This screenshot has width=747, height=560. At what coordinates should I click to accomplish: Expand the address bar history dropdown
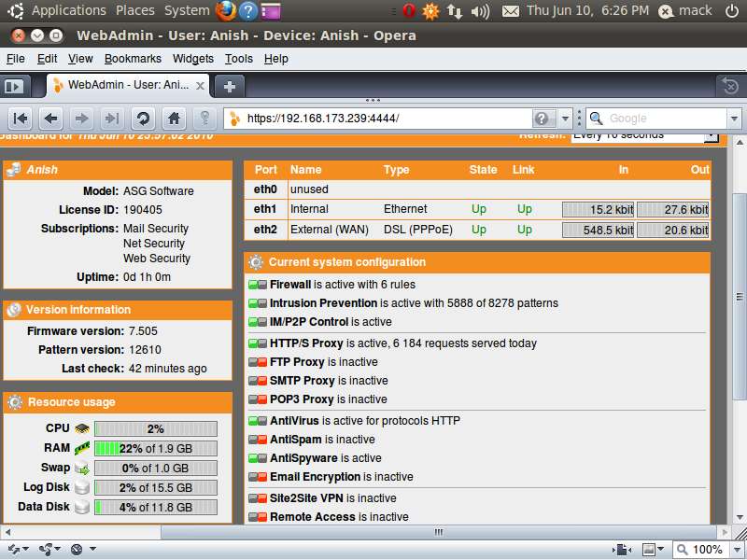[565, 119]
